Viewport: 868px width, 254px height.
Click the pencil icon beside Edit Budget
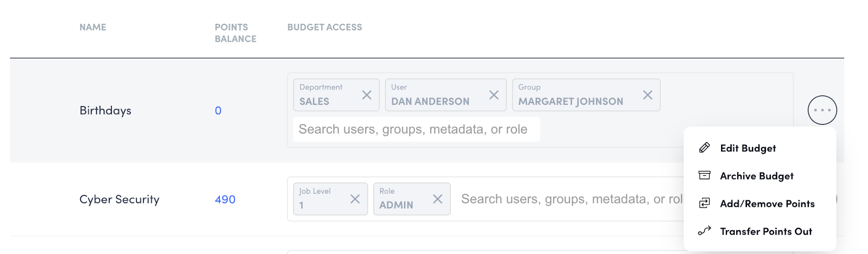pos(704,148)
